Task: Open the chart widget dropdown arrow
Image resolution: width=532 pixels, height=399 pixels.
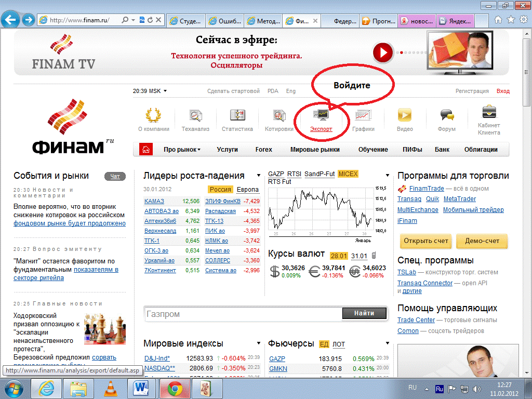Action: coord(388,176)
